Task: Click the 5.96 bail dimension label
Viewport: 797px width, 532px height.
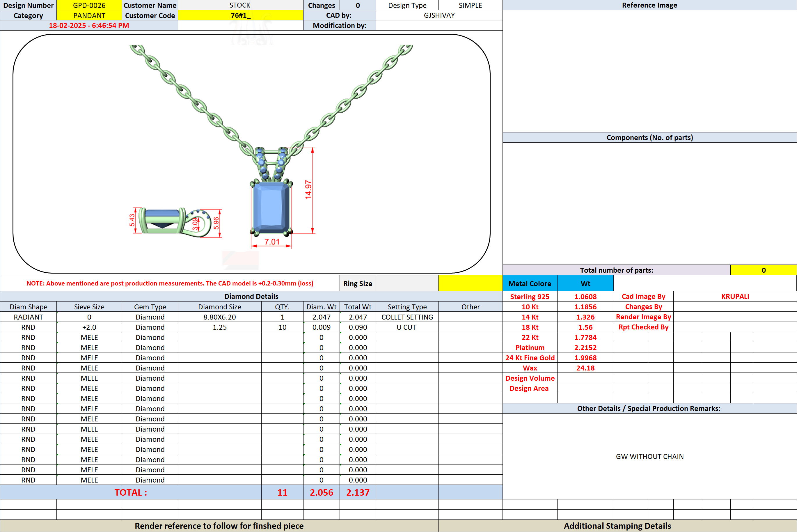Action: coord(216,223)
